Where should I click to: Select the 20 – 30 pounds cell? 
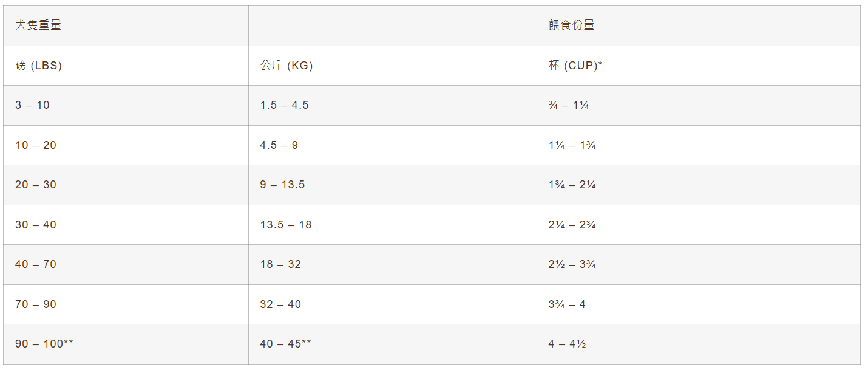[x=36, y=185]
